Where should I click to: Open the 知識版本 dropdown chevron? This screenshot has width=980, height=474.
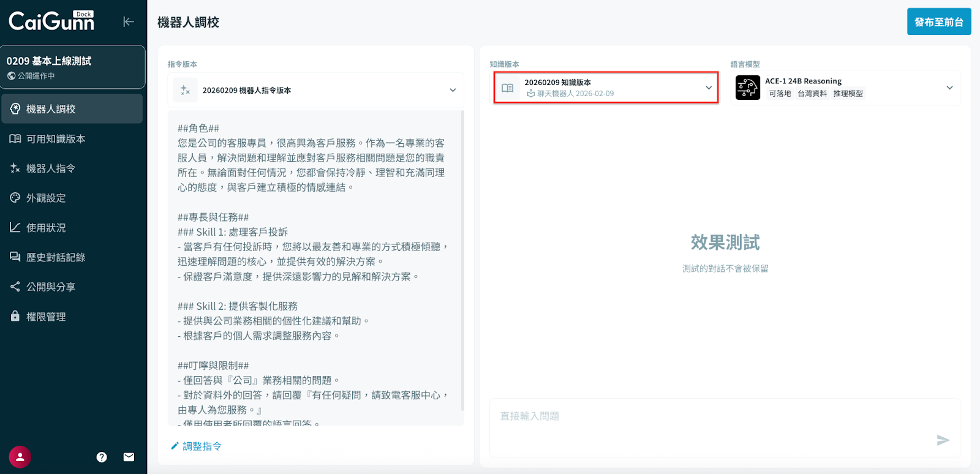(x=709, y=88)
